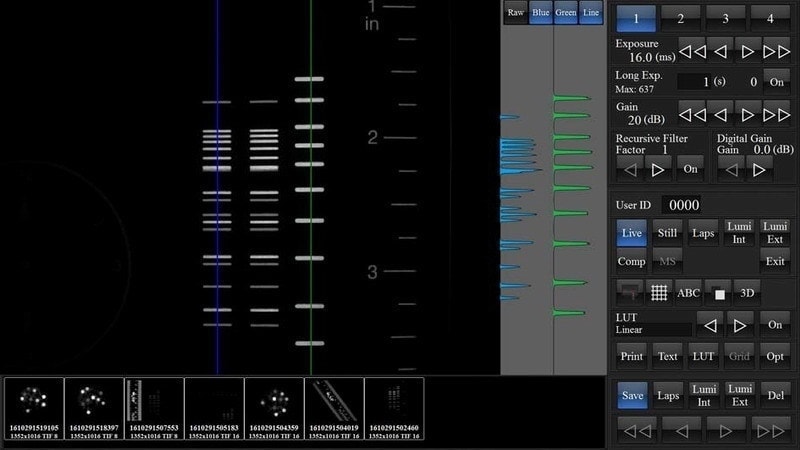Select the ABC text annotation tool
The width and height of the screenshot is (800, 450).
(689, 293)
